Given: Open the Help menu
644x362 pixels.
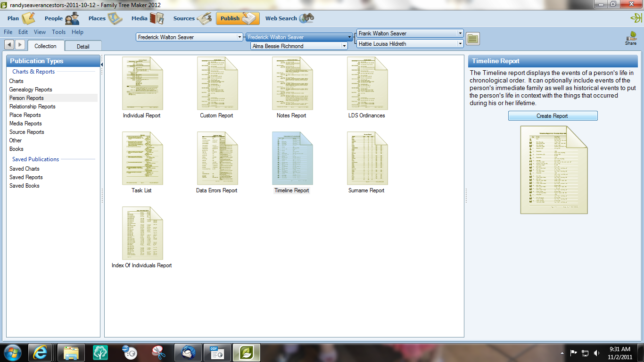Looking at the screenshot, I should pos(78,32).
